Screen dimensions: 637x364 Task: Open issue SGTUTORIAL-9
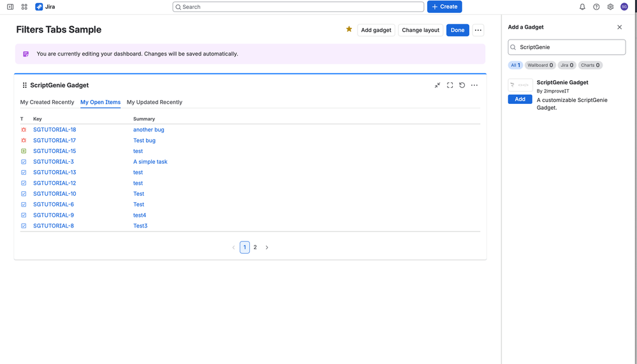point(53,215)
